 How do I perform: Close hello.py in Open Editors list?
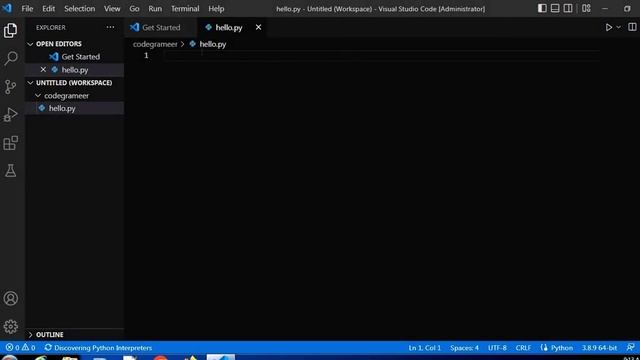(43, 70)
